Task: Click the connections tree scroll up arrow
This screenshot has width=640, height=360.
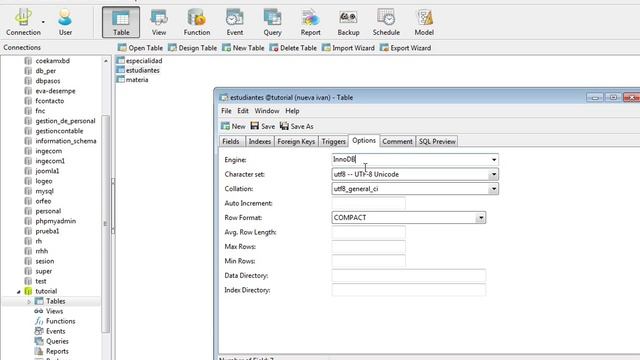Action: coord(106,61)
